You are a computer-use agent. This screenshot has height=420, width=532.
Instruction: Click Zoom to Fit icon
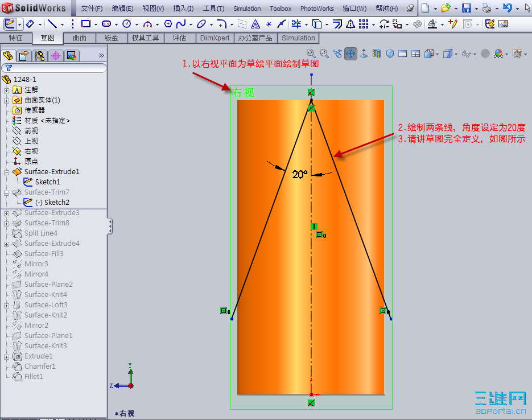pyautogui.click(x=311, y=53)
